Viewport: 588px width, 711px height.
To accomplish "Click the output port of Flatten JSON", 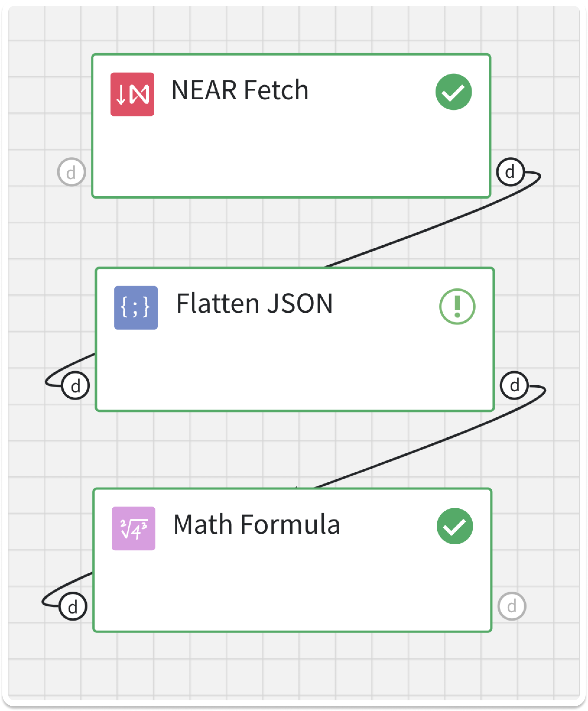I will [515, 385].
